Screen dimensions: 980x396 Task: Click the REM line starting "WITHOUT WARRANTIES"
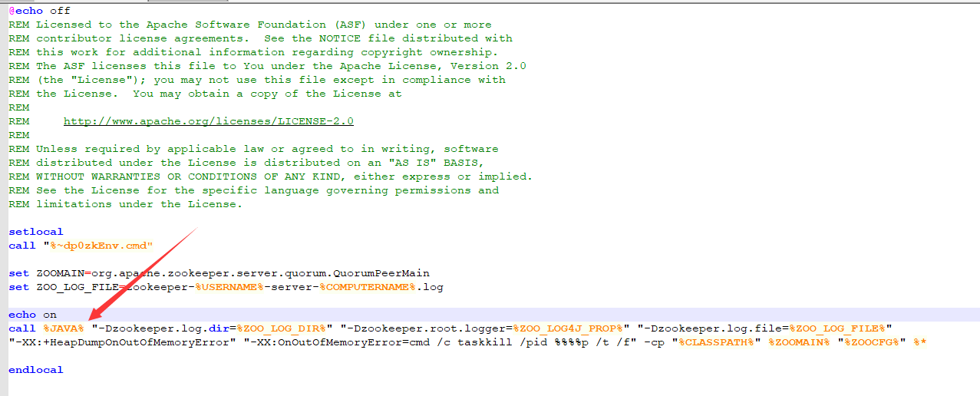270,177
